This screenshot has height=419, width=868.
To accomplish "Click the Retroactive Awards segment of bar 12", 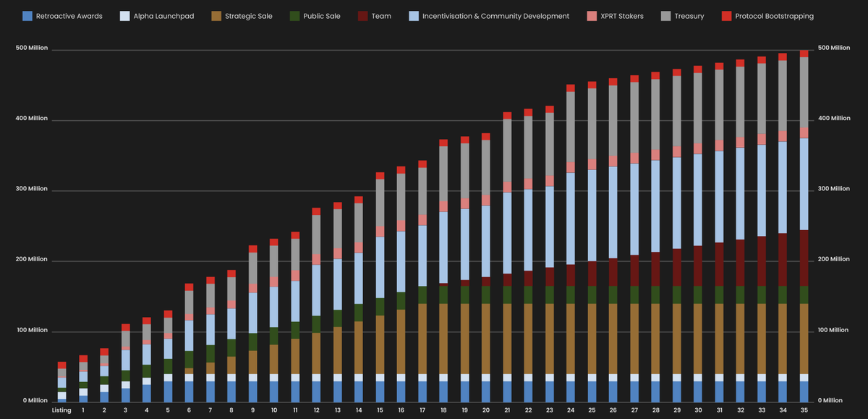I will click(x=316, y=392).
